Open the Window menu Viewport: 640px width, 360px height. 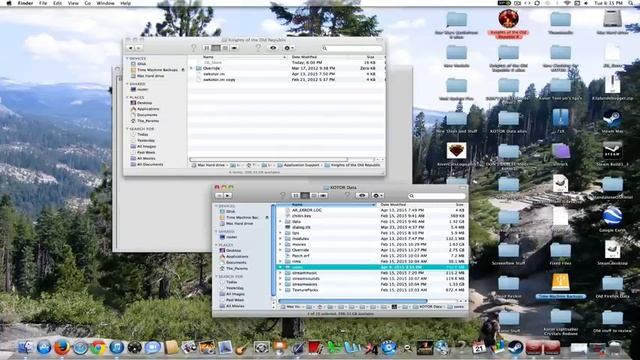(105, 3)
